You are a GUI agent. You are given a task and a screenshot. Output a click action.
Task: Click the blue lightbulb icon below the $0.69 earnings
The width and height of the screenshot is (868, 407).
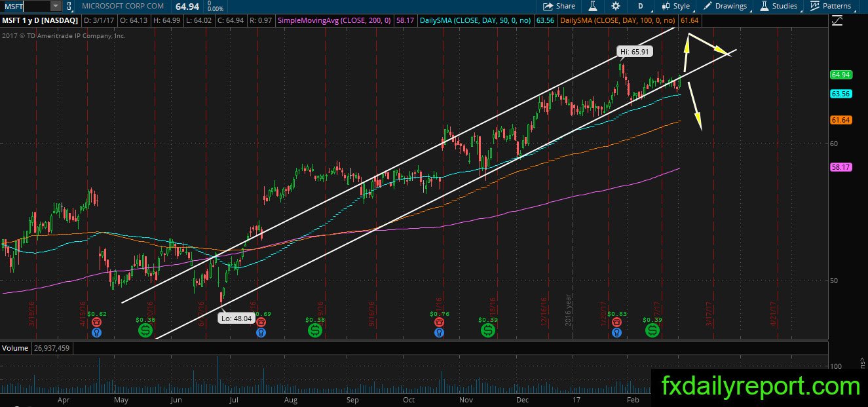pos(261,333)
